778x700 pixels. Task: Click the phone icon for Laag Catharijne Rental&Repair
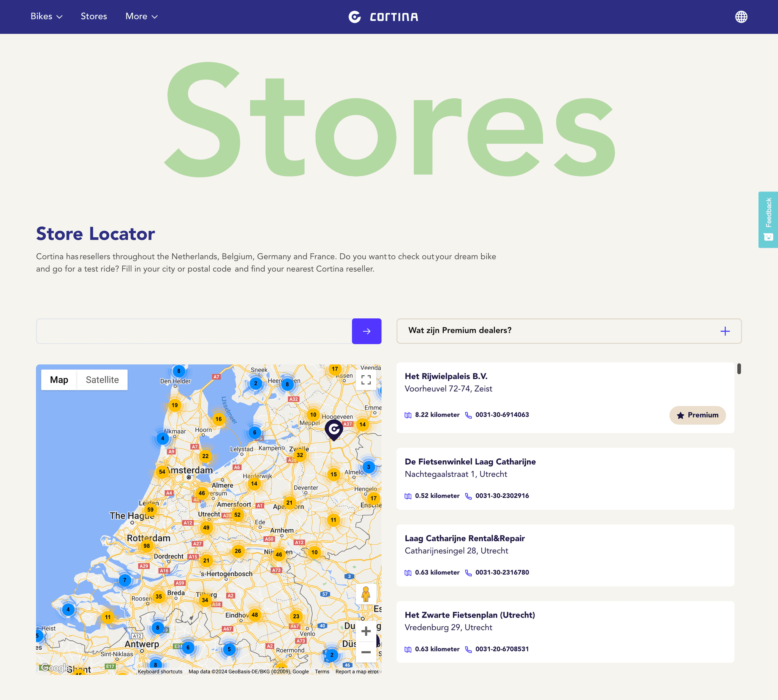tap(468, 572)
